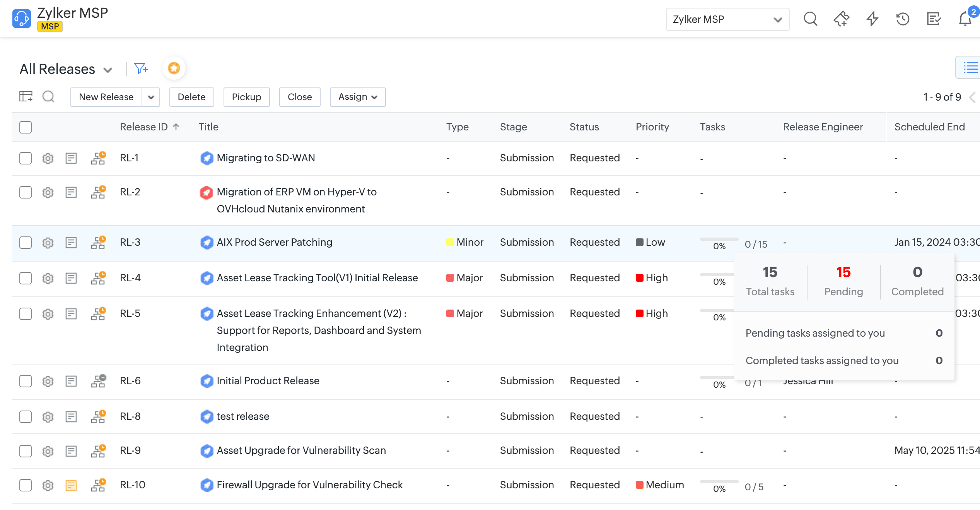Click the relationship map icon for RL-6
Screen dimensions: 980x510
click(x=98, y=381)
